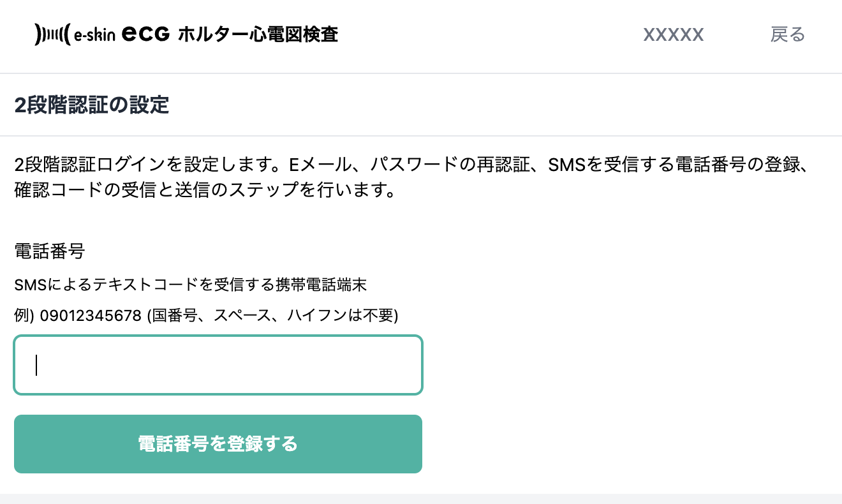Viewport: 842px width, 504px height.
Task: Click the 例) prefix of the example line
Action: pos(24,315)
